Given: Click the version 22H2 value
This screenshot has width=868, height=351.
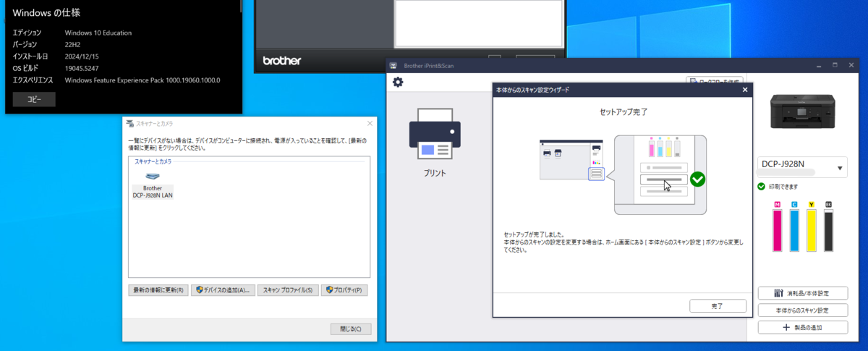Looking at the screenshot, I should click(x=73, y=44).
